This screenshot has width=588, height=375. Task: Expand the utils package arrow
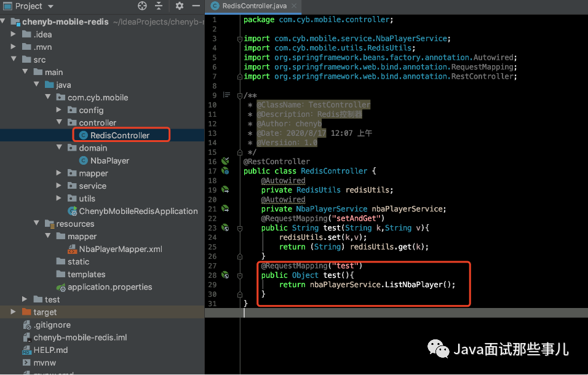click(59, 198)
